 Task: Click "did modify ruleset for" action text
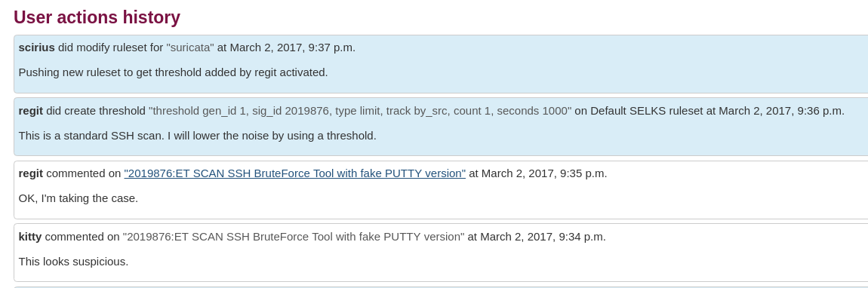coord(111,47)
